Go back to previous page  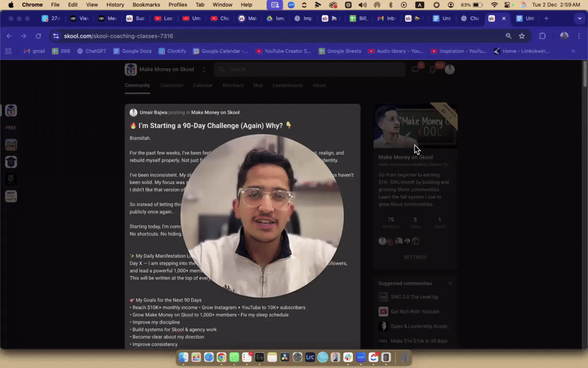9,36
